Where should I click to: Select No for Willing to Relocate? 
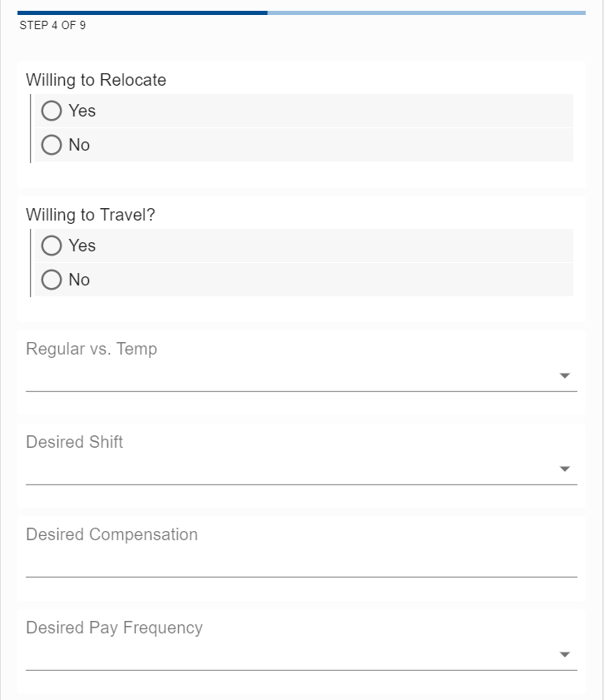pyautogui.click(x=52, y=145)
